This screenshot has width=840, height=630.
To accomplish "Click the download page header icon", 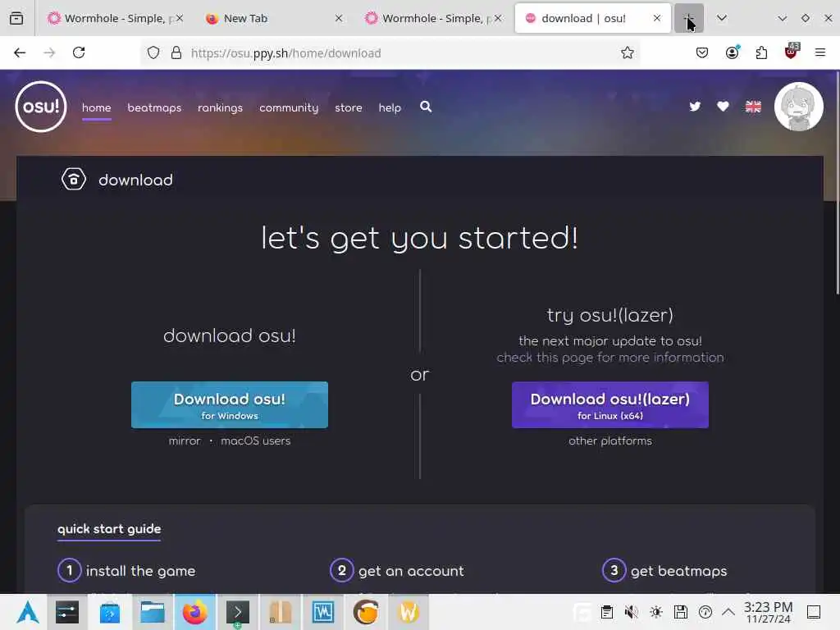I will coord(73,180).
